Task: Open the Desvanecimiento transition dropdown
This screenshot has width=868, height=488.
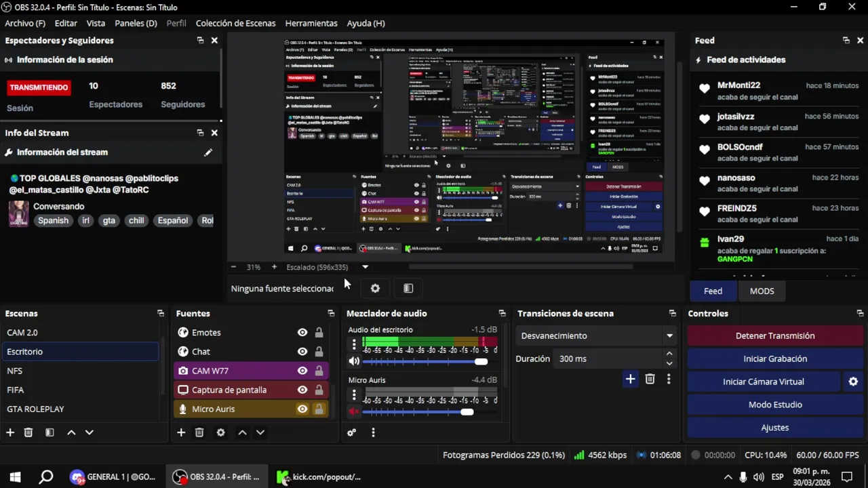Action: pos(595,335)
